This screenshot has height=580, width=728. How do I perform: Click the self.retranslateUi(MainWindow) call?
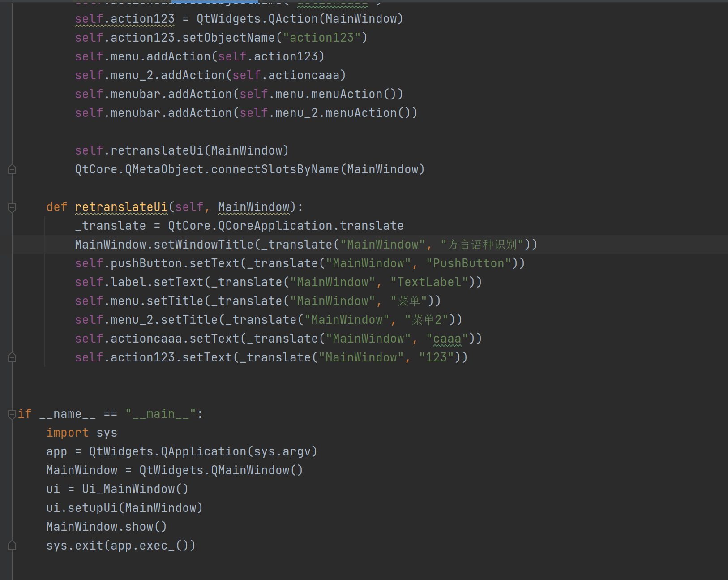182,150
